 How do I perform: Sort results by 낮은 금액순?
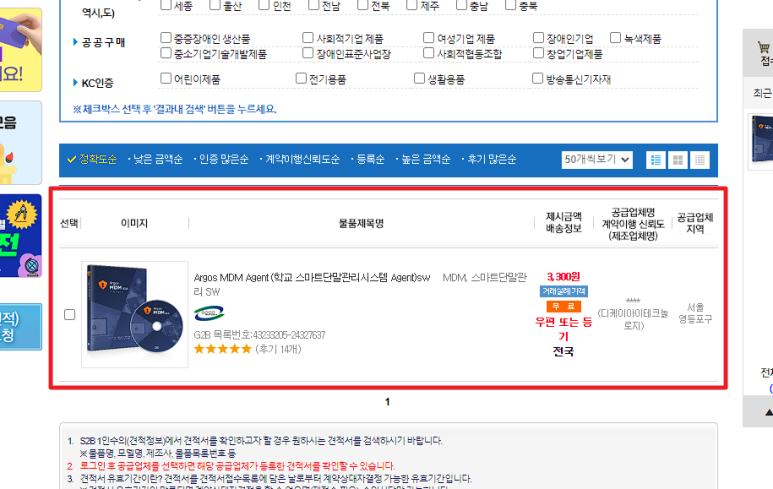(x=158, y=159)
